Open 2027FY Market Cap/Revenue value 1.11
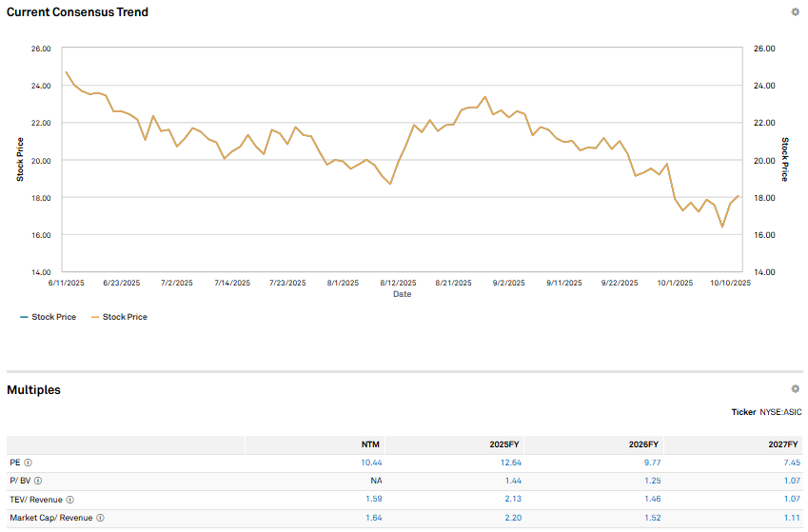 [792, 518]
